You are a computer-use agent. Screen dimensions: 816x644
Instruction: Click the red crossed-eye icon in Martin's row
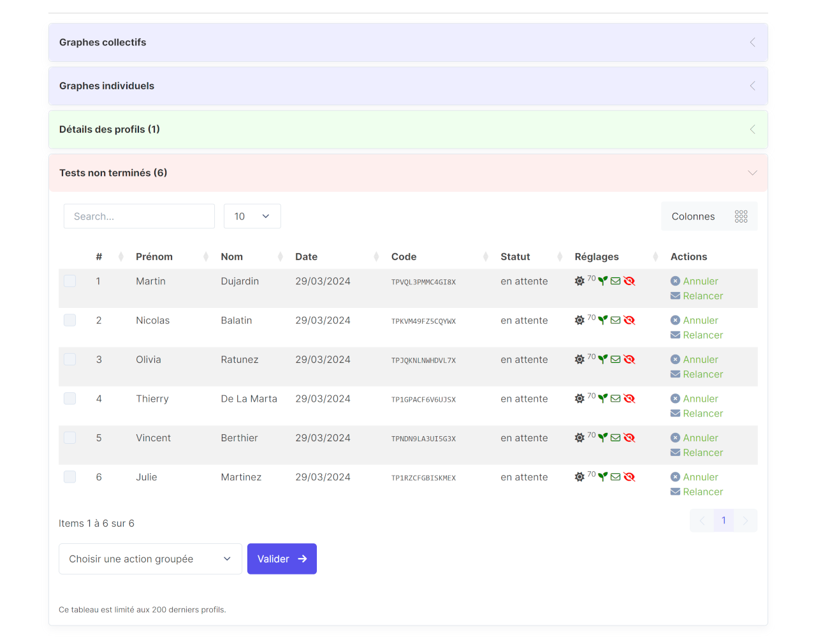629,281
